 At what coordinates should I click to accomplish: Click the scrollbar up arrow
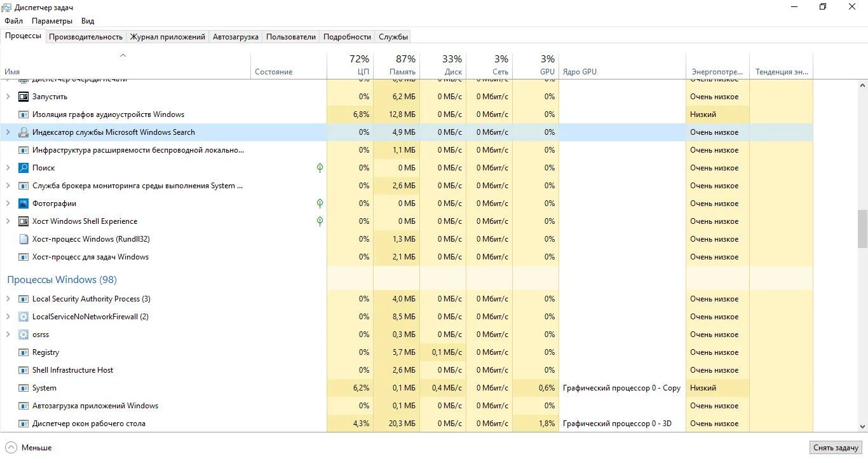coord(862,85)
